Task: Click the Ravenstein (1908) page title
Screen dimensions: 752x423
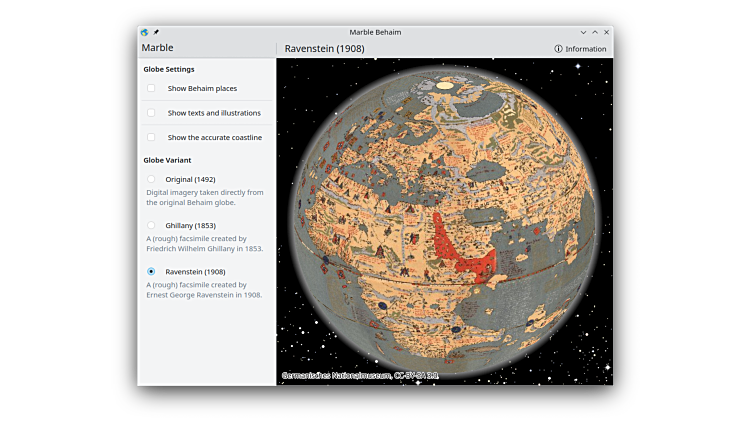Action: coord(324,49)
